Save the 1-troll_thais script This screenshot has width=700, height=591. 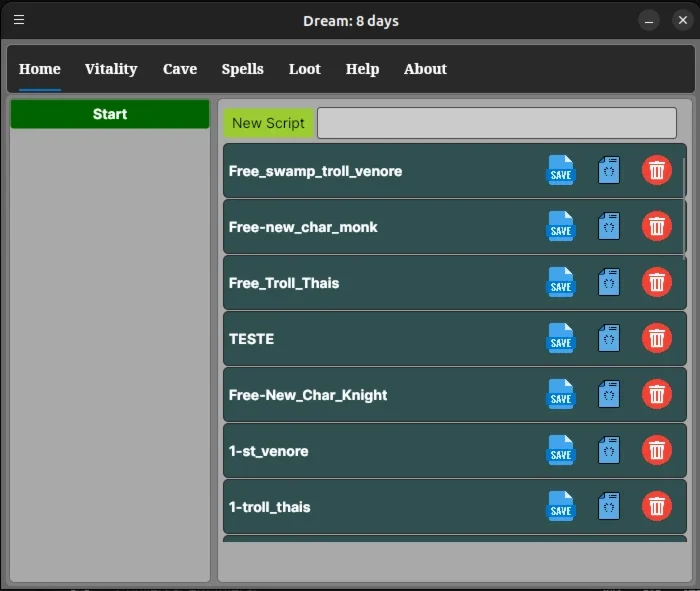point(561,506)
